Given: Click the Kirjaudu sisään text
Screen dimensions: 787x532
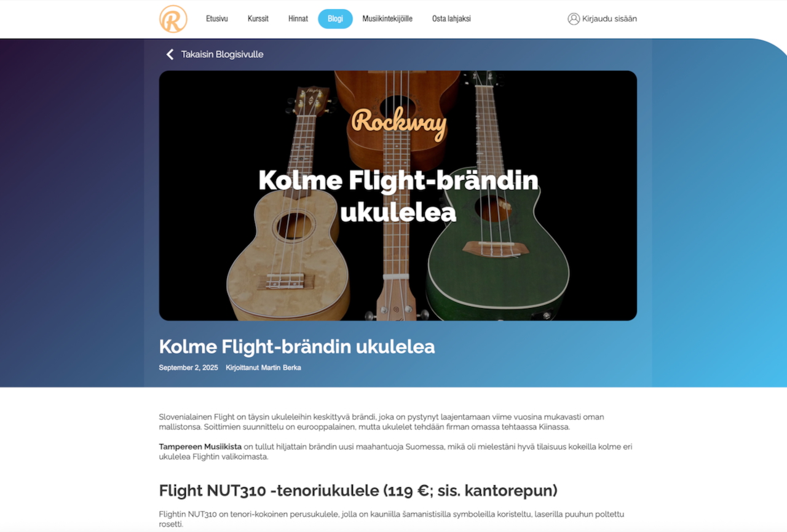Looking at the screenshot, I should point(609,19).
